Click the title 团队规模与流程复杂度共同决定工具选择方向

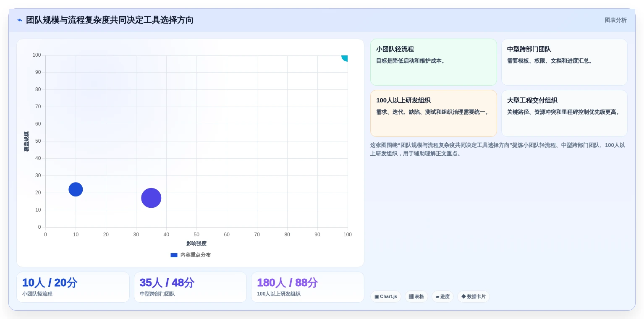[110, 20]
